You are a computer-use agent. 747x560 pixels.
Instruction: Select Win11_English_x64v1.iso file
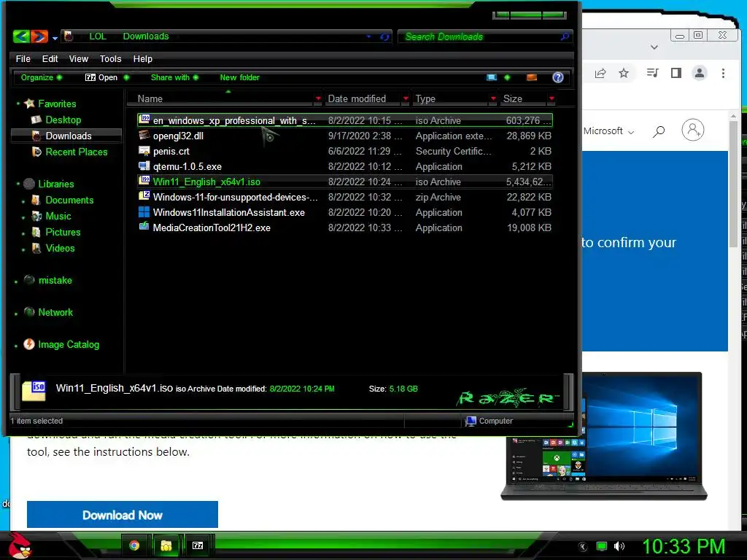tap(345, 182)
